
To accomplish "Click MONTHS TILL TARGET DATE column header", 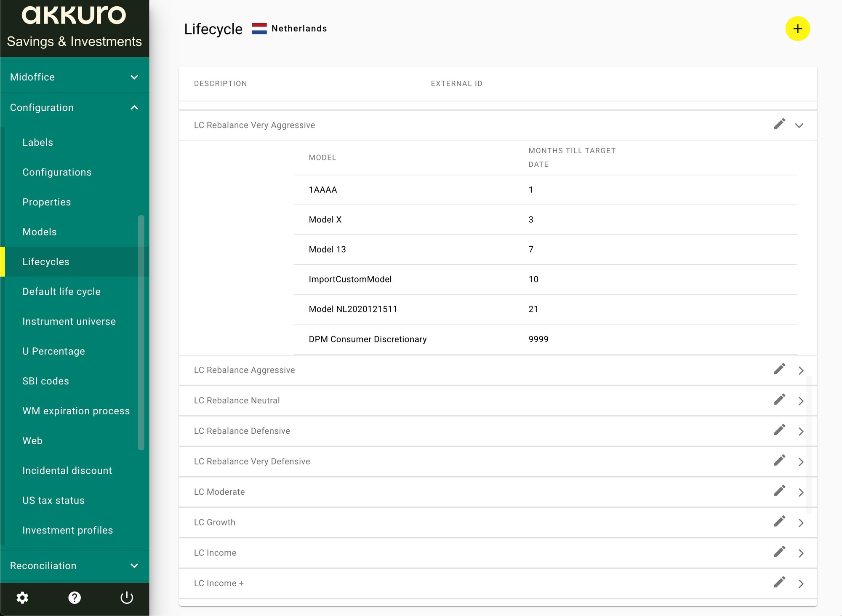I will (572, 157).
